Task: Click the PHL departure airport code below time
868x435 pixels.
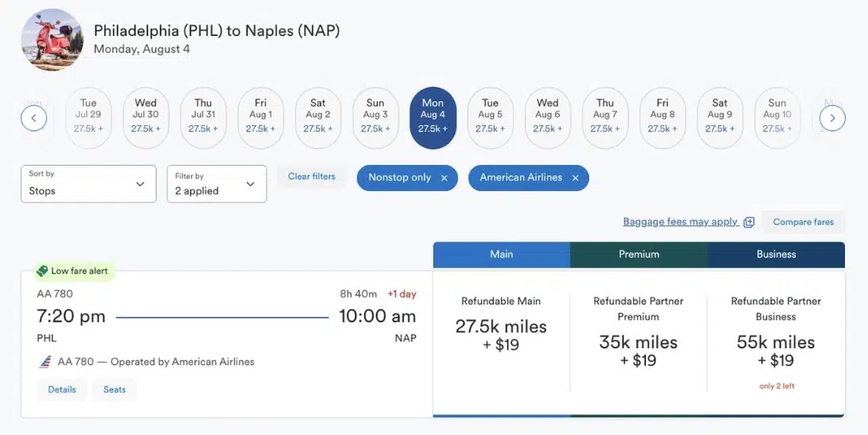Action: [46, 338]
